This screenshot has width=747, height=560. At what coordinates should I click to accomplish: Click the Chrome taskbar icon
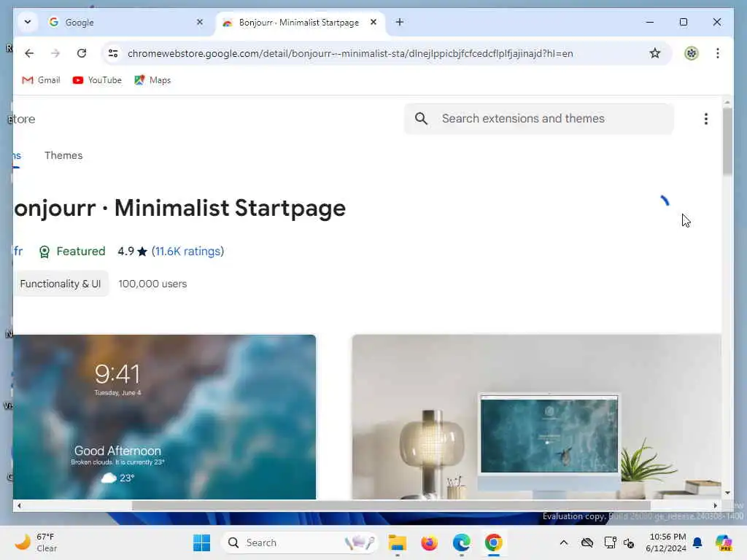494,542
